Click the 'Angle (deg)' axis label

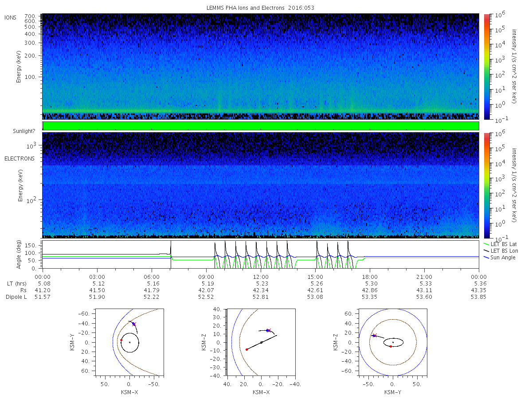coord(20,255)
